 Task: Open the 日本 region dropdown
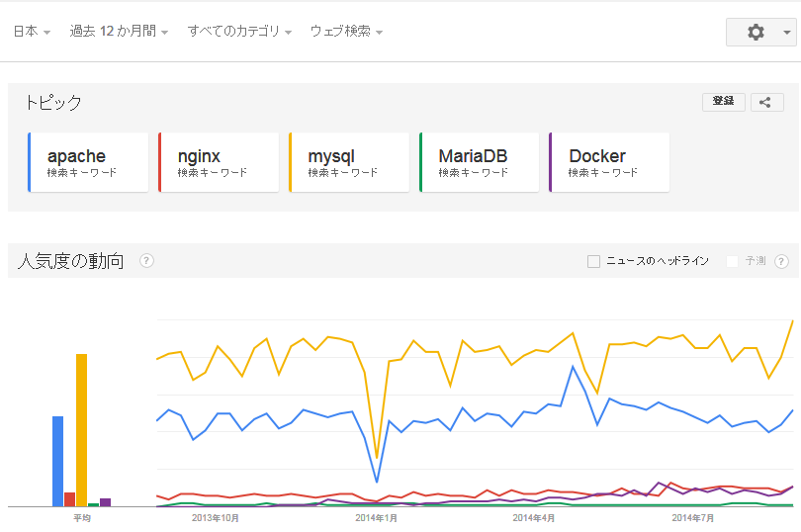point(32,32)
